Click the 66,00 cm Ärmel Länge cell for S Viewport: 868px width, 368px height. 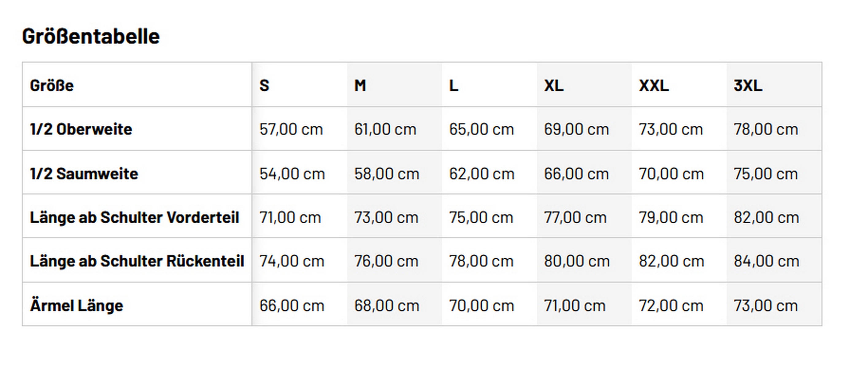click(291, 305)
